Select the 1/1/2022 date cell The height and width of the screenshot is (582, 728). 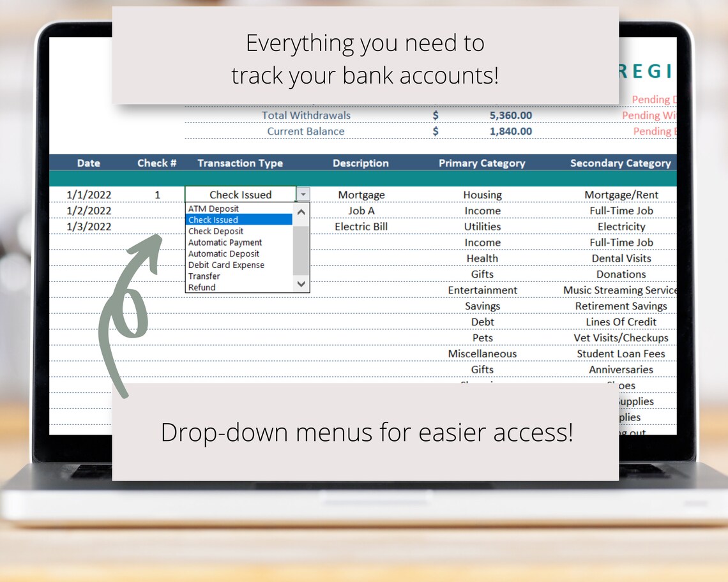[89, 194]
